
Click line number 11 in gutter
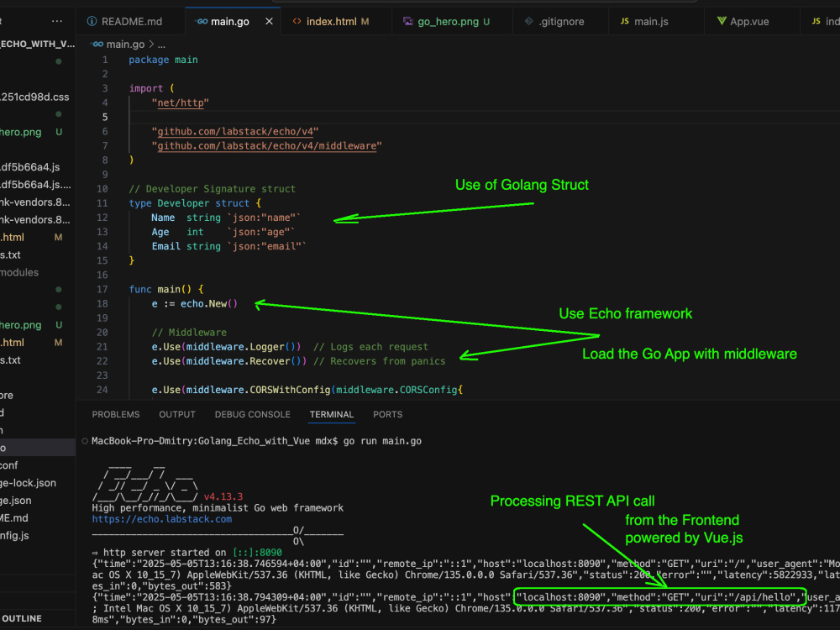tap(102, 203)
